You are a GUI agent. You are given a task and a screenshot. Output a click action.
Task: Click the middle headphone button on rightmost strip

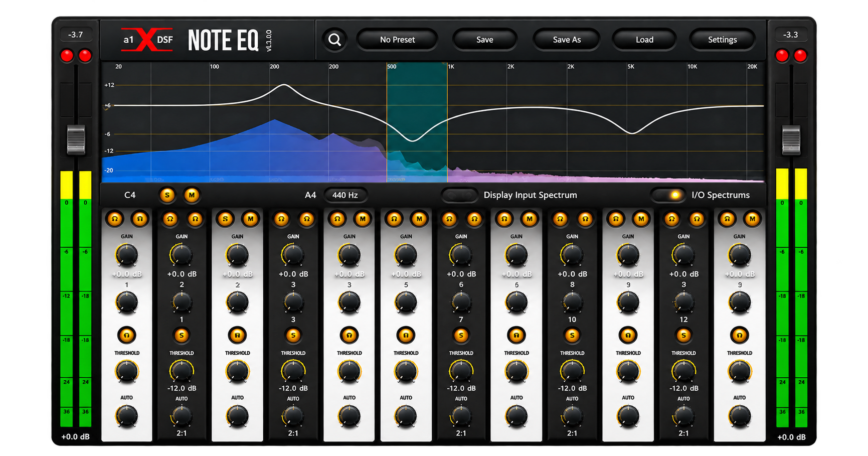pyautogui.click(x=739, y=335)
